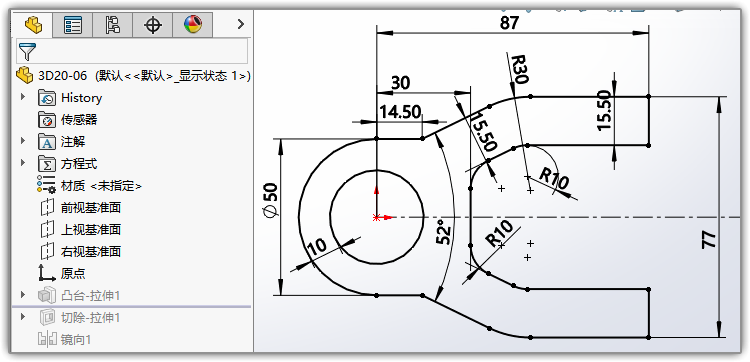Expand the 方程式 equations node
The height and width of the screenshot is (362, 750).
[x=22, y=163]
